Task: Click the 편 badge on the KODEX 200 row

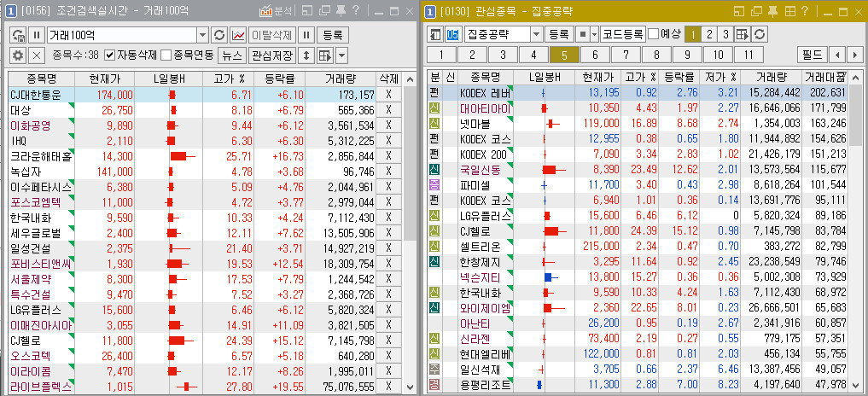Action: click(x=434, y=154)
